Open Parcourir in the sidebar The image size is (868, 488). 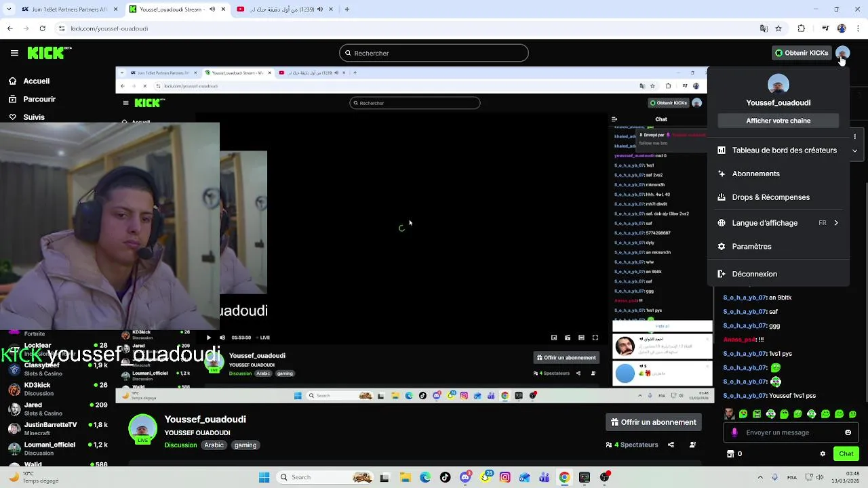(32, 99)
